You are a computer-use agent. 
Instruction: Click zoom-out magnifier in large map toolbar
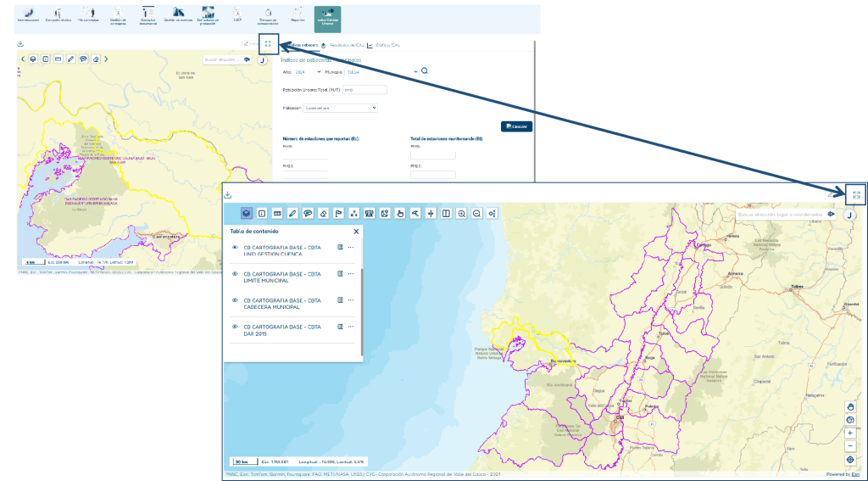point(476,213)
